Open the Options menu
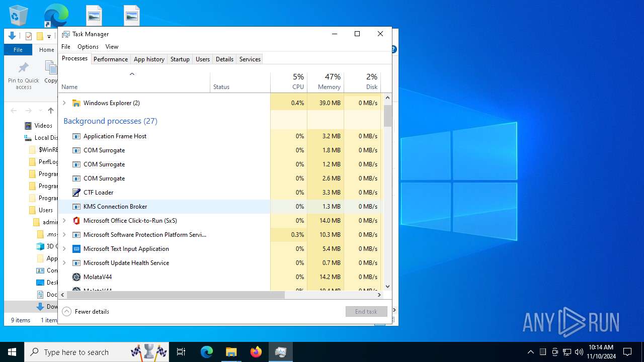Screen dimensions: 644x362 tap(88, 47)
